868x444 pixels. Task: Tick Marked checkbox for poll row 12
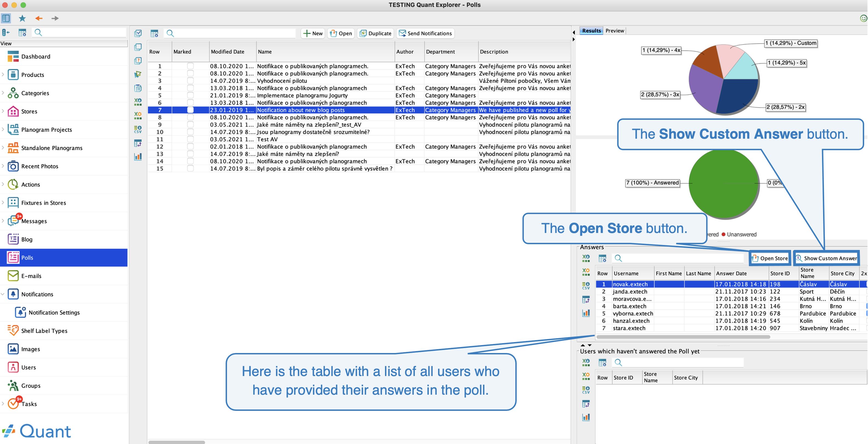[x=190, y=146]
